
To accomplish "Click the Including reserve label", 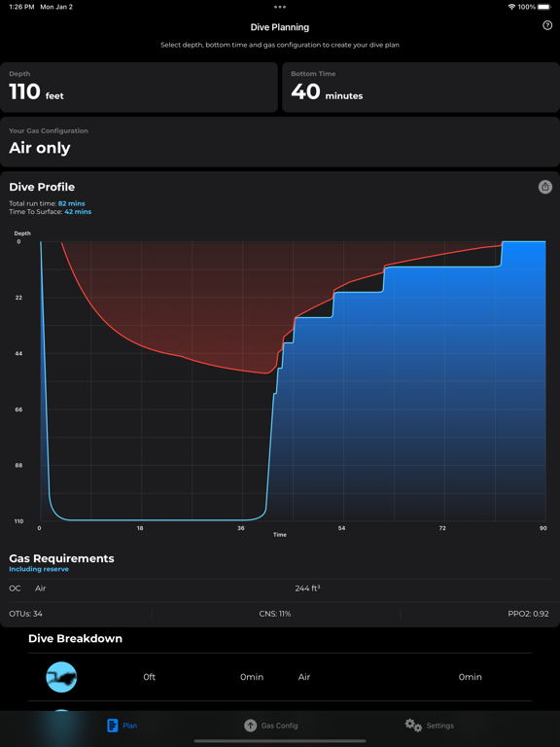I will 39,569.
